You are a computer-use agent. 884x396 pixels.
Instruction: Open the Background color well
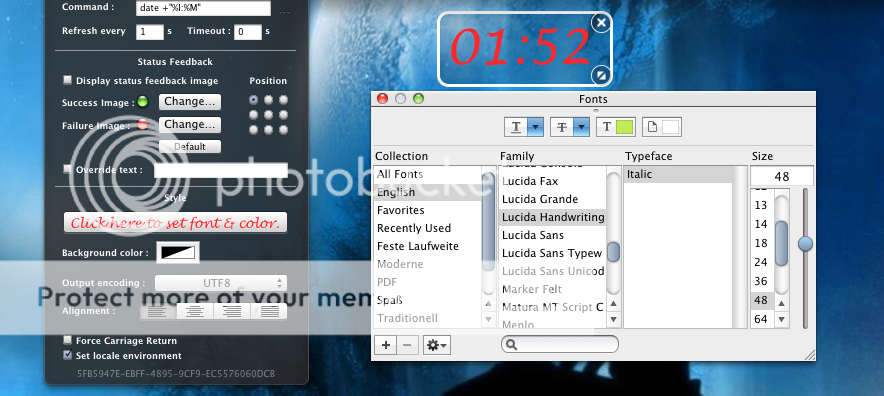coord(178,253)
